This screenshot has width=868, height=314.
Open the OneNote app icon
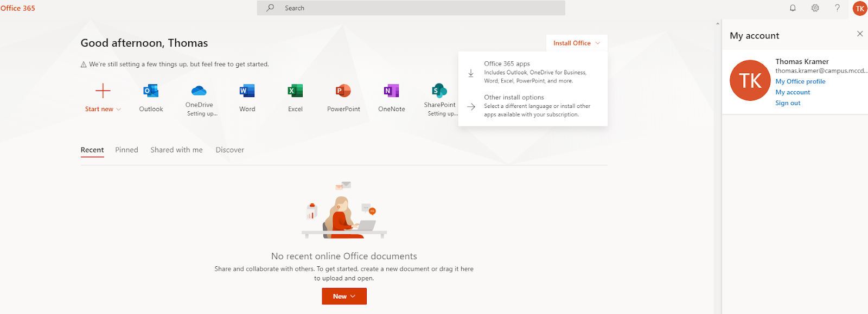391,91
